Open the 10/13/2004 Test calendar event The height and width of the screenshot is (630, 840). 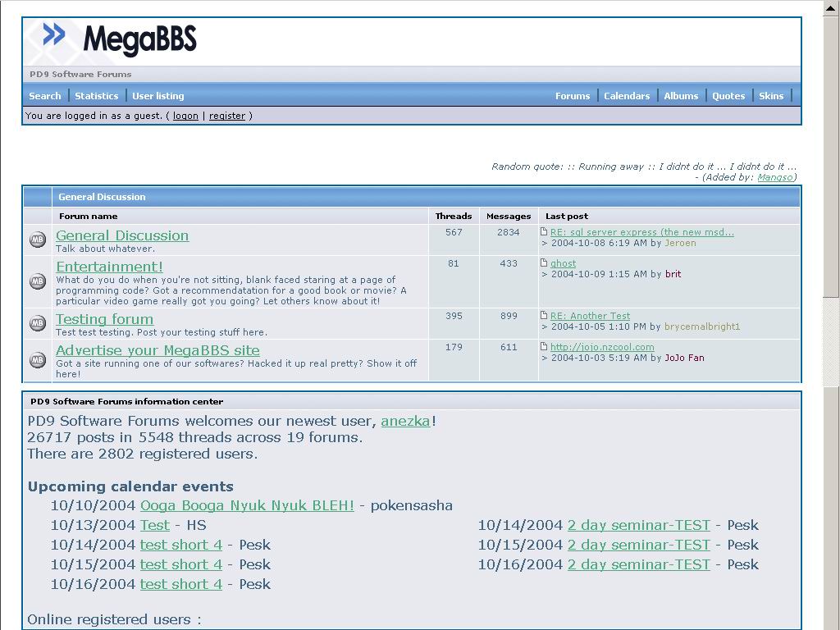pos(155,525)
